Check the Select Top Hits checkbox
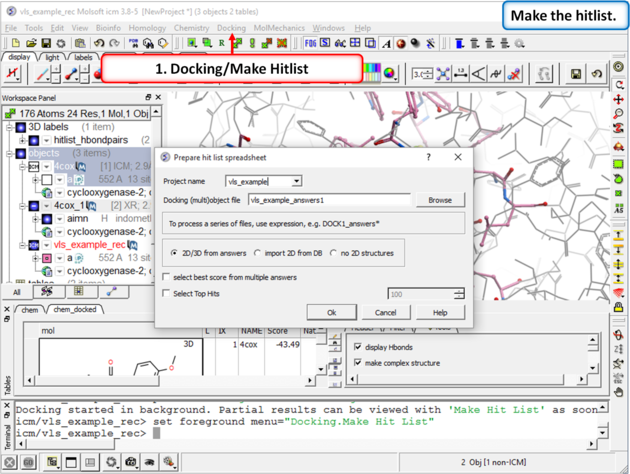 coord(166,294)
